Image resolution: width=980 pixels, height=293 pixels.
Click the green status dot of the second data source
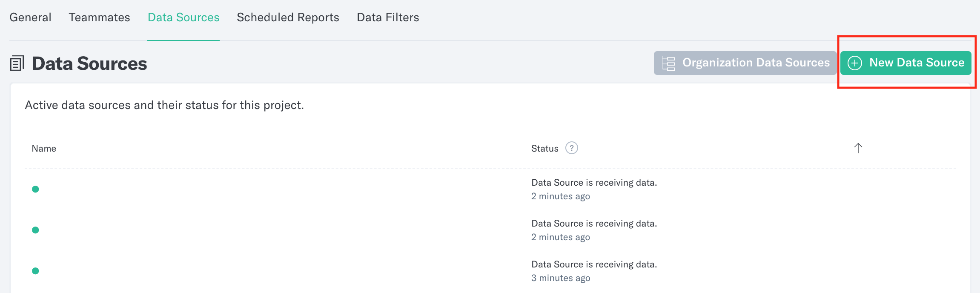35,230
